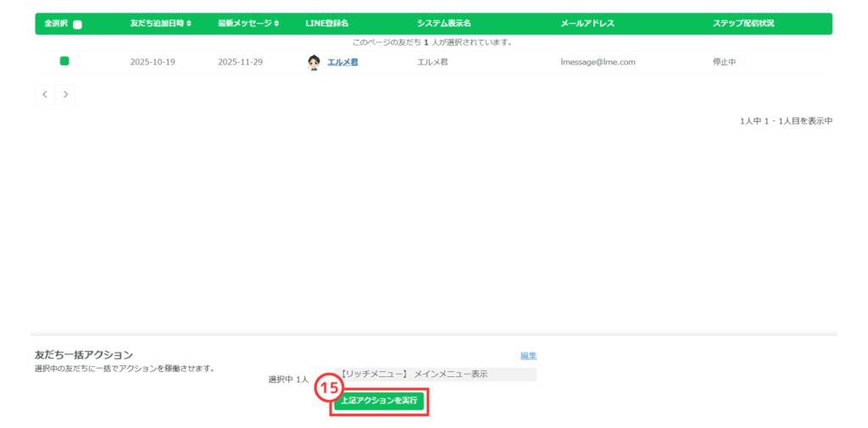
Task: Select the lmessage@lme.com email cell
Action: [598, 62]
